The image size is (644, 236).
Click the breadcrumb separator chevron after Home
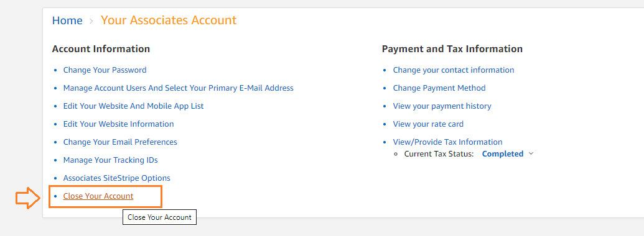[91, 21]
